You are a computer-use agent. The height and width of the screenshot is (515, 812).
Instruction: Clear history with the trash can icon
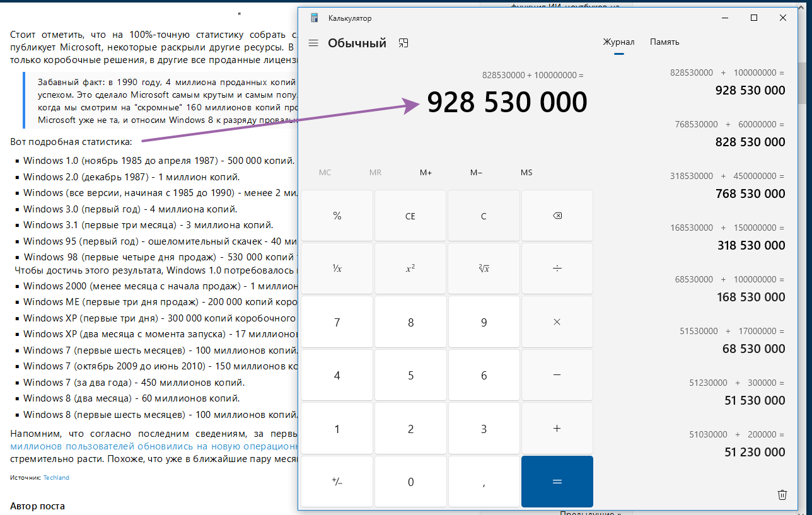tap(782, 495)
